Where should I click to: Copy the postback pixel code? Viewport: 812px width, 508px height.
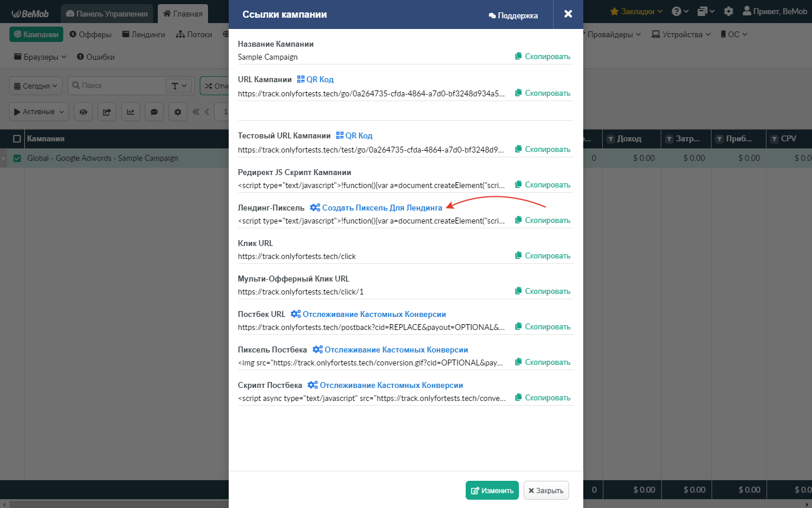point(543,362)
